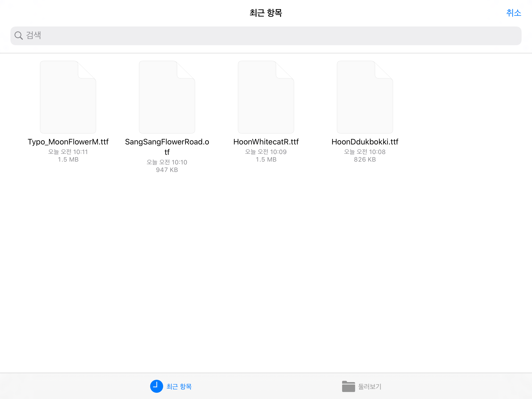Click the 오늘 오전 10:10 timestamp
Screen dimensions: 532x399
[x=167, y=162]
